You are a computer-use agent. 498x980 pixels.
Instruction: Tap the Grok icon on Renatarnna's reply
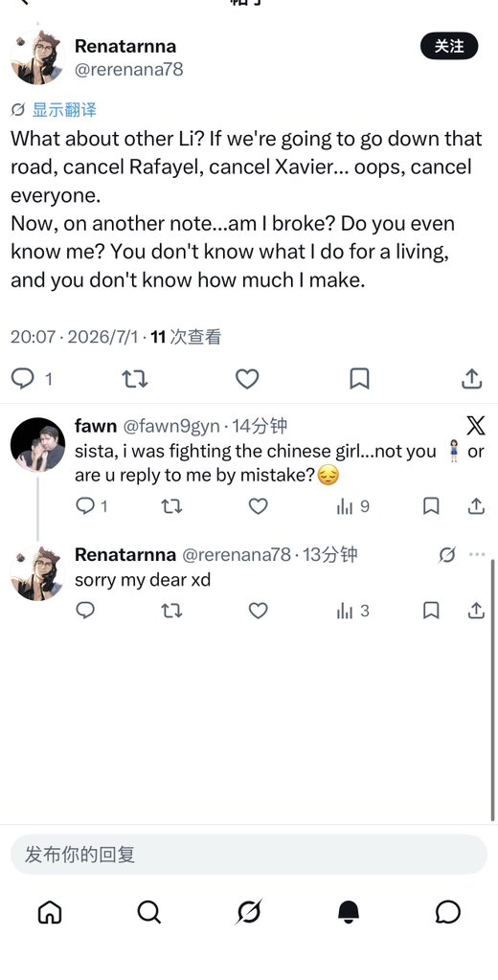pos(446,554)
